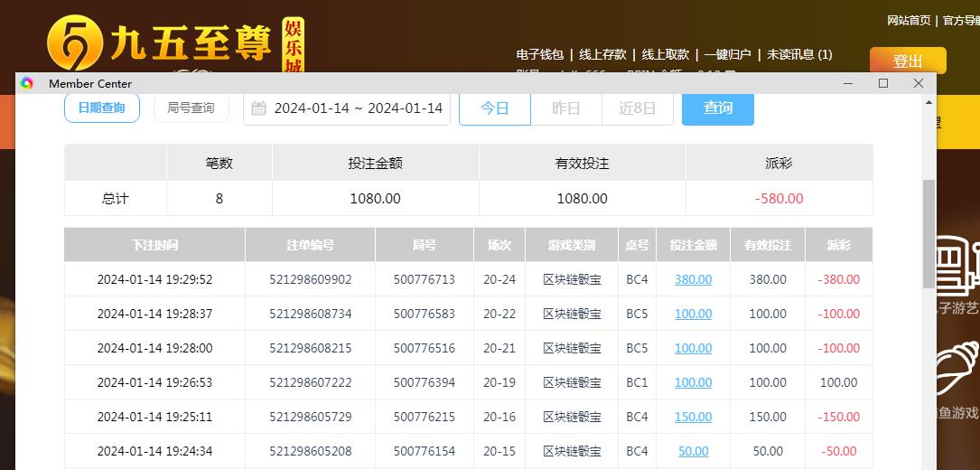Select the 昨日 date range option
This screenshot has width=980, height=470.
click(565, 108)
